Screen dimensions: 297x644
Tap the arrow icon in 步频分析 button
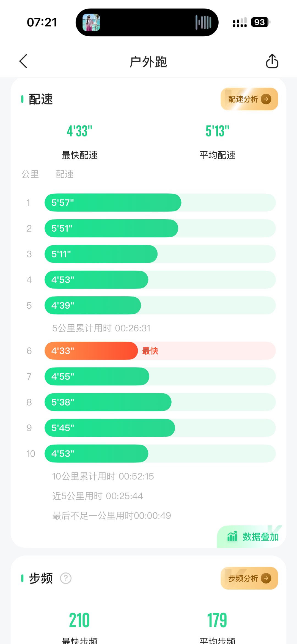266,578
